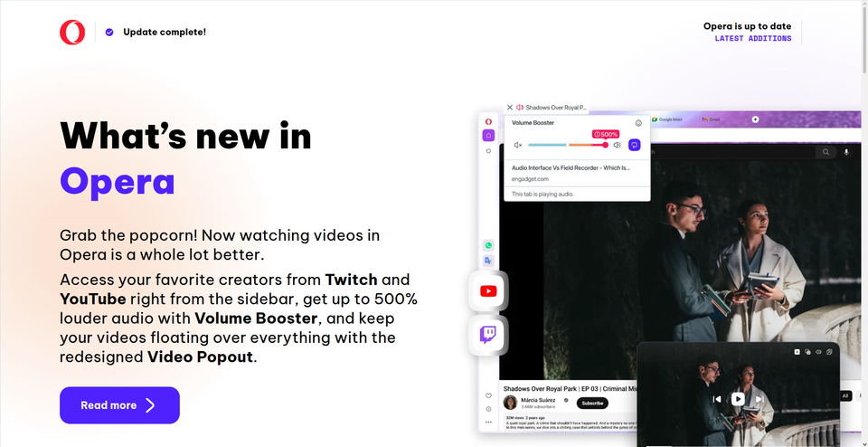Click the Opera logo in the page header
This screenshot has height=447, width=868.
72,33
